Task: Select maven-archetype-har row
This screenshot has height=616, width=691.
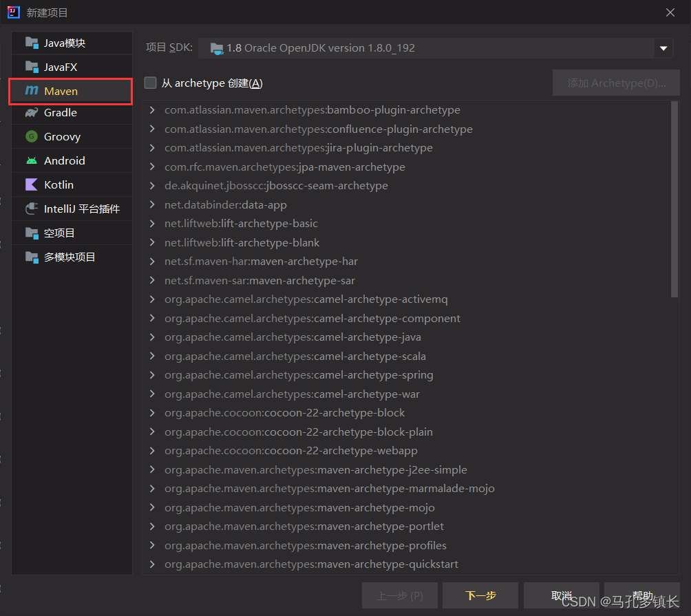Action: click(406, 262)
